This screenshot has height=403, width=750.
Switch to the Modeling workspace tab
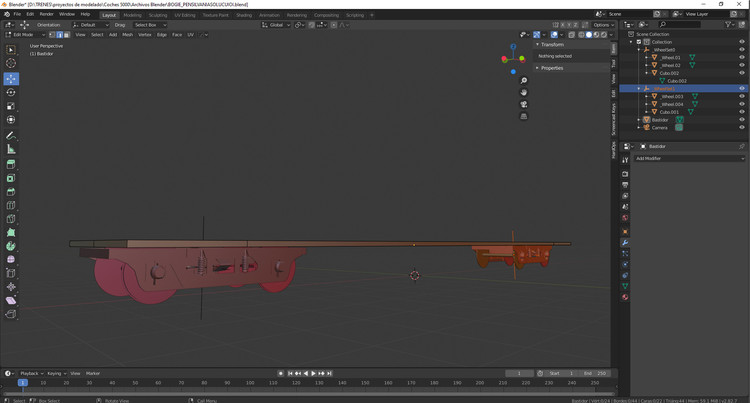tap(132, 15)
